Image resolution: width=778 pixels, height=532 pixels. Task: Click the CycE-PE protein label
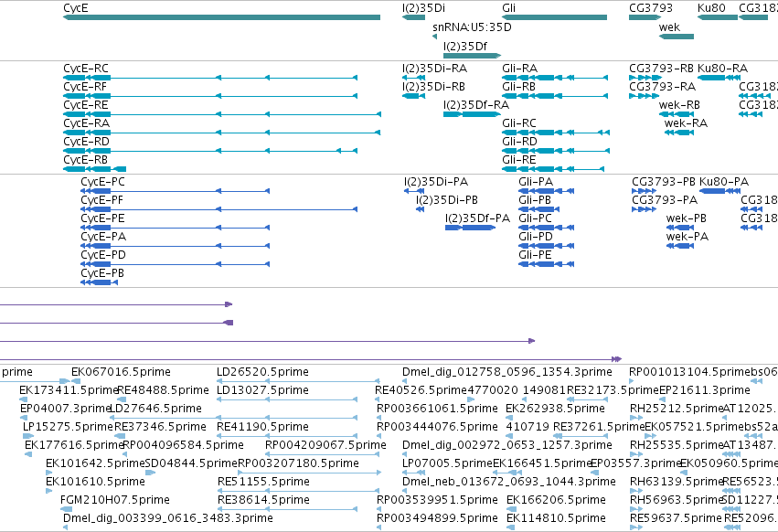coord(102,218)
